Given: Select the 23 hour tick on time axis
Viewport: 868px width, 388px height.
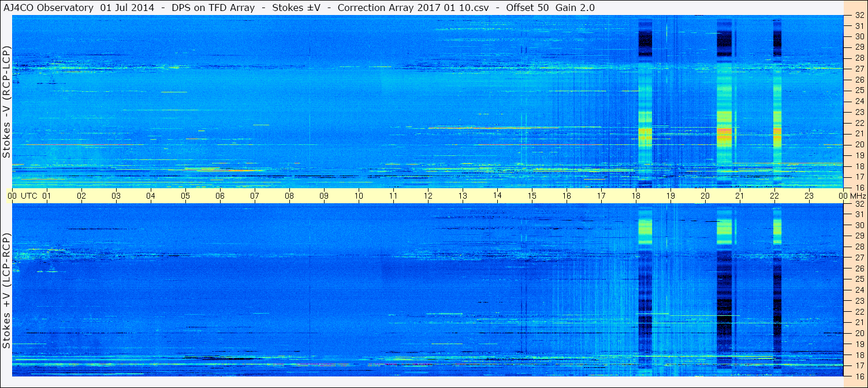Looking at the screenshot, I should [x=809, y=196].
